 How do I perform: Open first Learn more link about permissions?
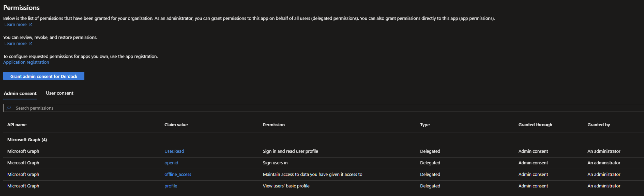point(16,24)
